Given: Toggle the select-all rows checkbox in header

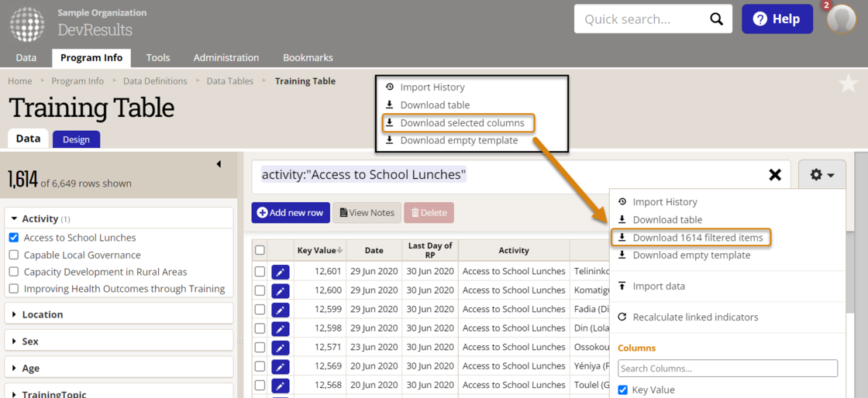Looking at the screenshot, I should click(x=260, y=250).
